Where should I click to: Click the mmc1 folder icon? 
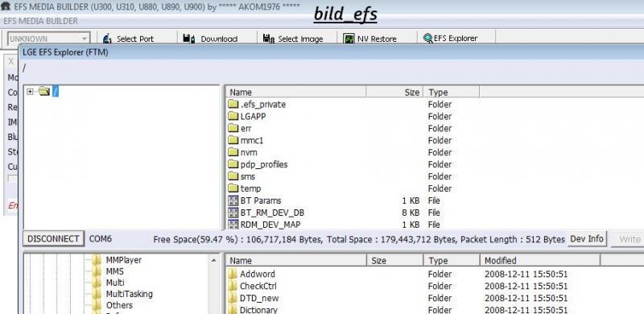[233, 140]
